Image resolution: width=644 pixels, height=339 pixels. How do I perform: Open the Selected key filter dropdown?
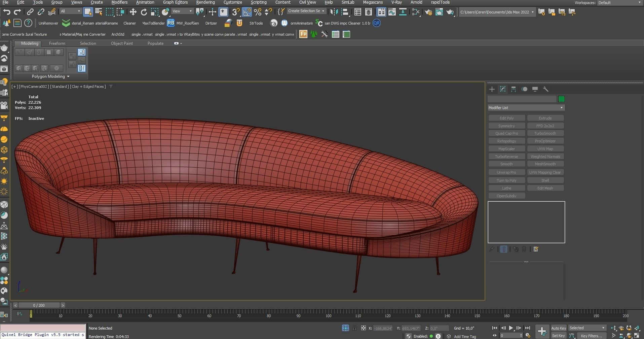point(587,328)
